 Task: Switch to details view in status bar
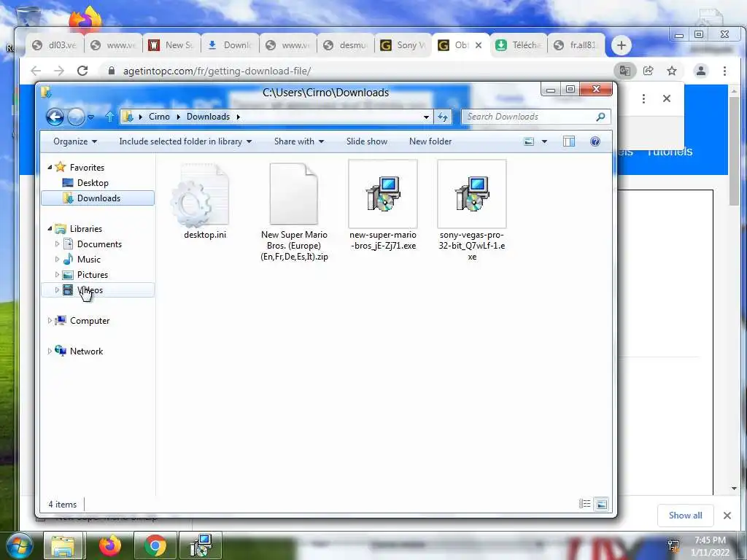584,504
